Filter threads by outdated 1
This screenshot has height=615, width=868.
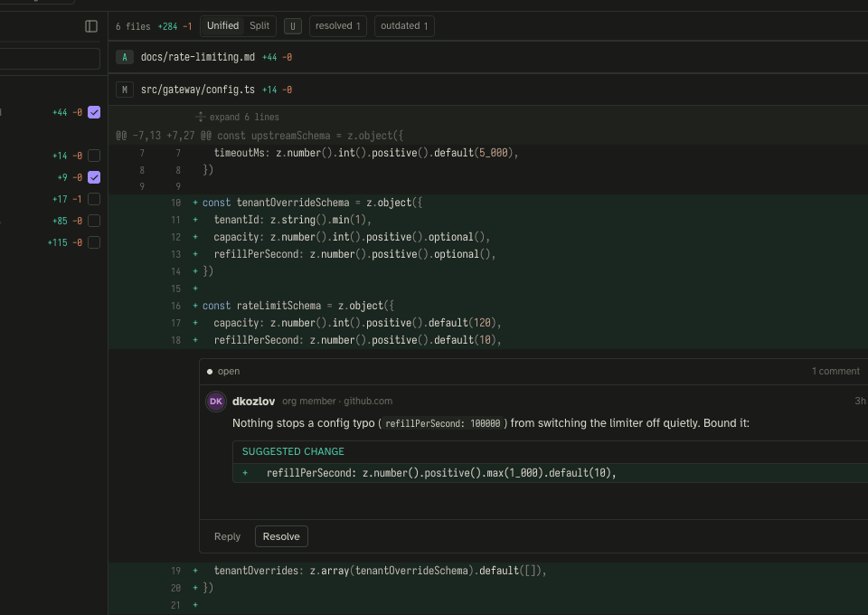coord(404,26)
